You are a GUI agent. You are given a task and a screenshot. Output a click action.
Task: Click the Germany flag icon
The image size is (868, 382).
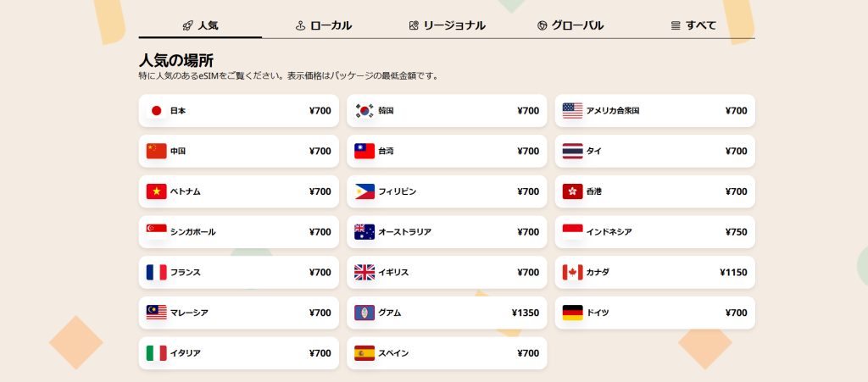click(572, 313)
